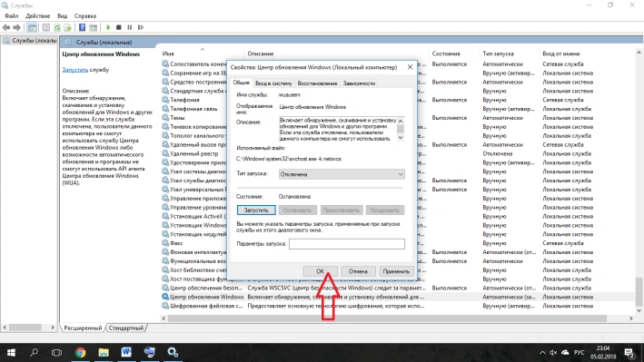Click icon of Центр обновления Windows row
The width and height of the screenshot is (644, 362).
pyautogui.click(x=165, y=297)
